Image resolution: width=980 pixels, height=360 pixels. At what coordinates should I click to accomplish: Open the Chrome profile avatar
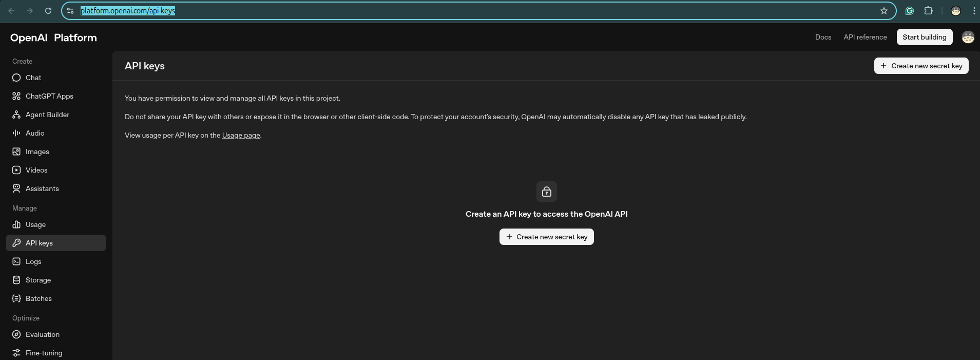pos(956,11)
